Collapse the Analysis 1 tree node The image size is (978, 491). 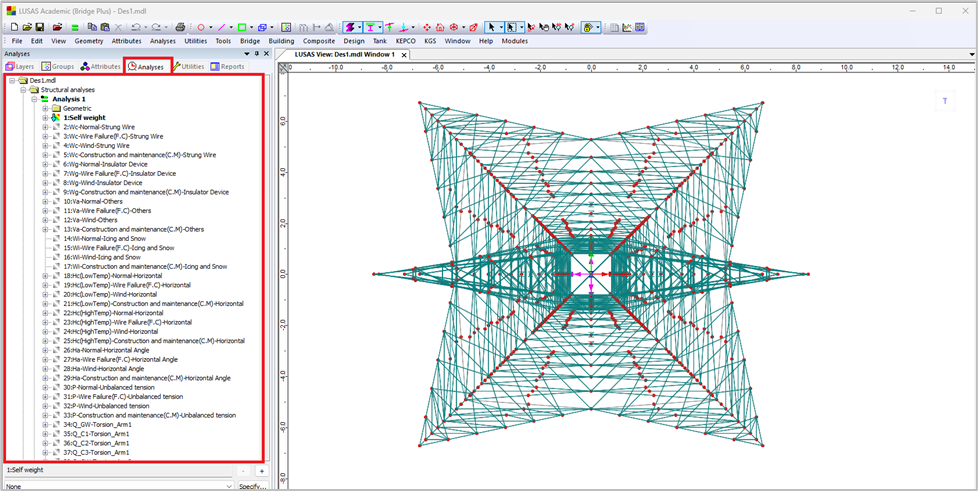tap(33, 99)
